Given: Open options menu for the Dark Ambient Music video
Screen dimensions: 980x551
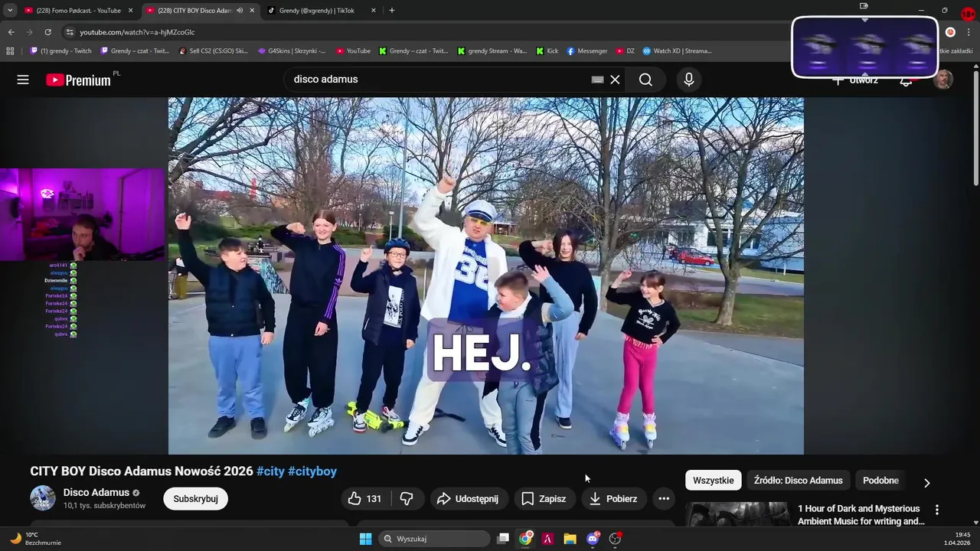Looking at the screenshot, I should tap(936, 510).
